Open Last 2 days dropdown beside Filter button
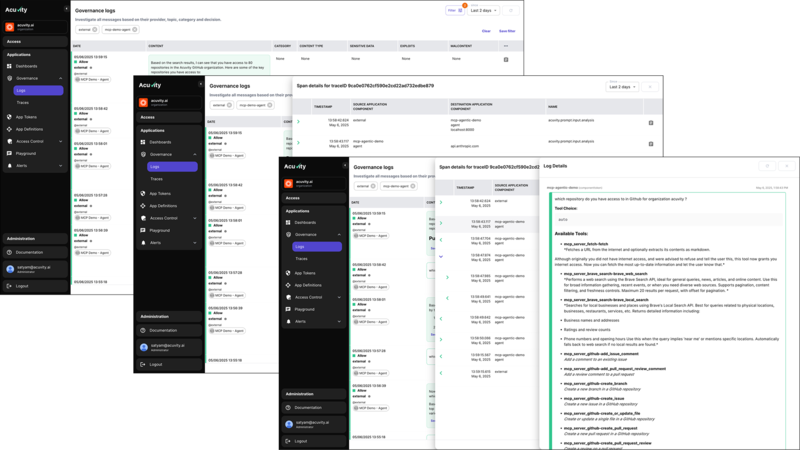The image size is (800, 450). (484, 11)
